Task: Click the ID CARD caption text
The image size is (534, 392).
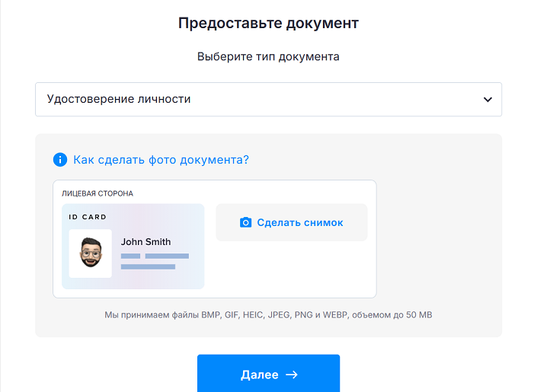Action: [x=88, y=217]
